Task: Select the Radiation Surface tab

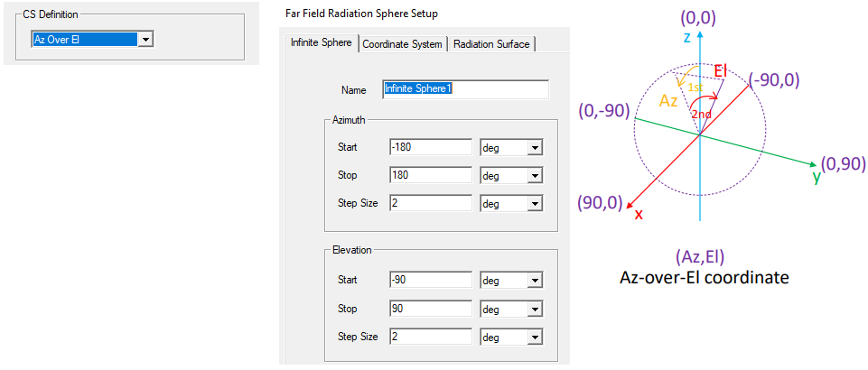Action: [x=492, y=43]
